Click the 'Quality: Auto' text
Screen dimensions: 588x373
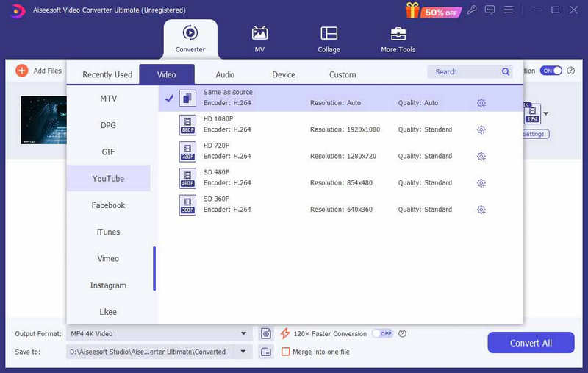(418, 103)
